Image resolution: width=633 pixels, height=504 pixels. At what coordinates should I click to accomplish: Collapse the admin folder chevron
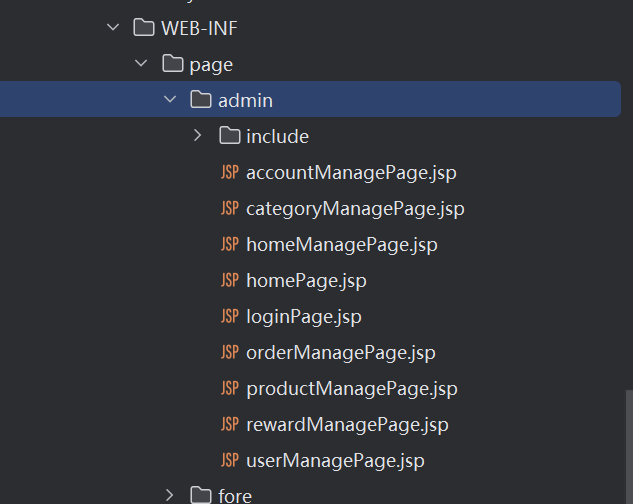click(170, 100)
